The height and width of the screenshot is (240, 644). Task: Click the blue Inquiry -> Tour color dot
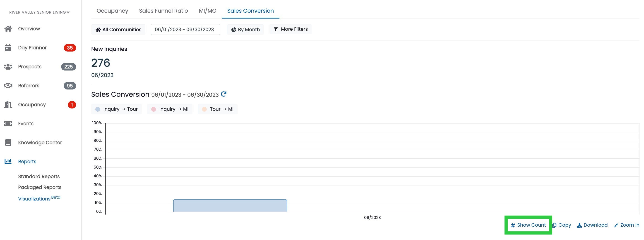click(98, 109)
